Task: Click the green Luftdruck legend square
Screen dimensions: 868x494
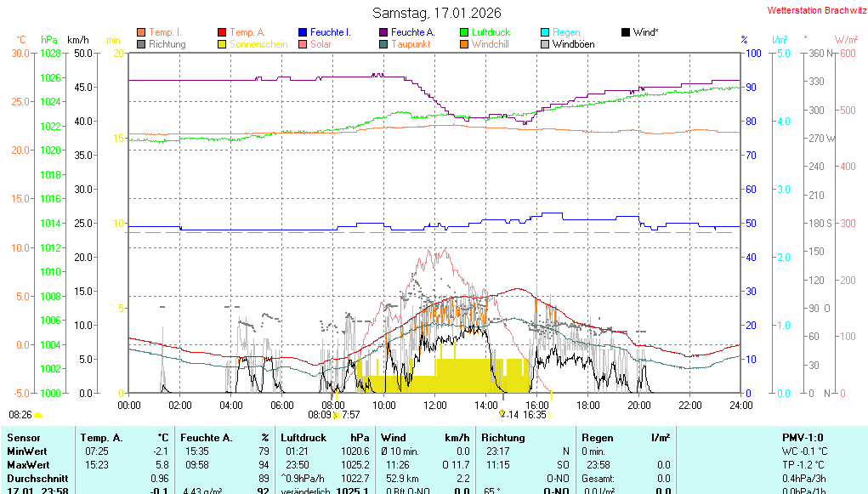Action: [x=465, y=32]
